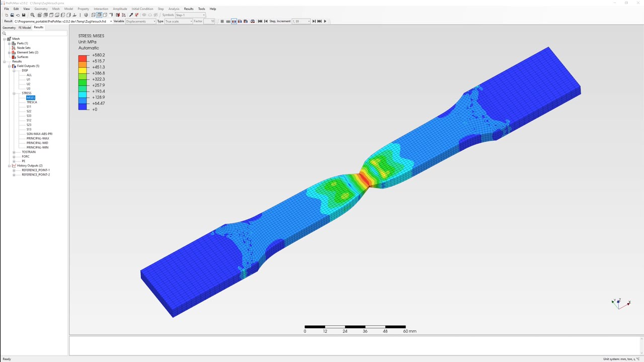Collapse the STRESS tree node
Viewport: 644px width, 362px height.
pyautogui.click(x=14, y=93)
